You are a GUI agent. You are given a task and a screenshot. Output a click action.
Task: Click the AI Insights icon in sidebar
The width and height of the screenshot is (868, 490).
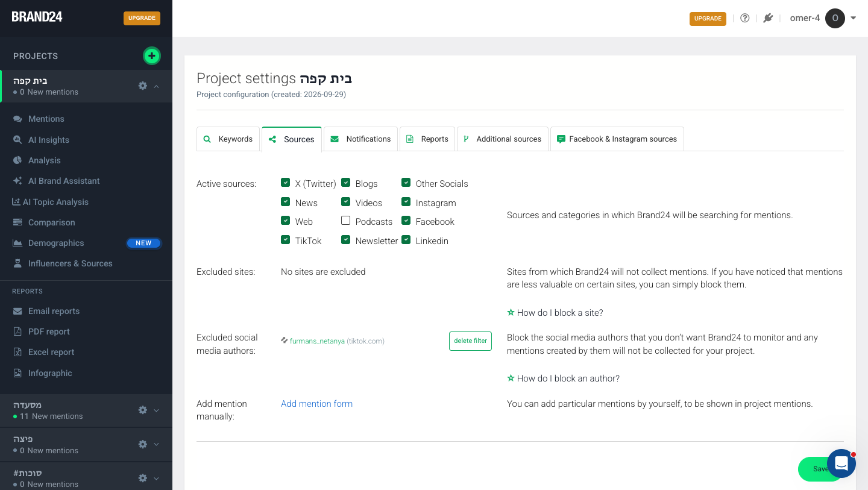pos(17,140)
